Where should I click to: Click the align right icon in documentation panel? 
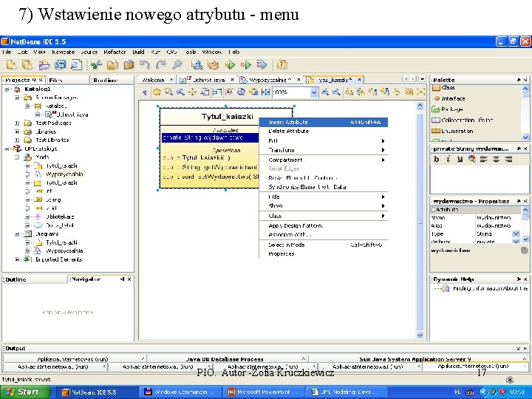508,159
